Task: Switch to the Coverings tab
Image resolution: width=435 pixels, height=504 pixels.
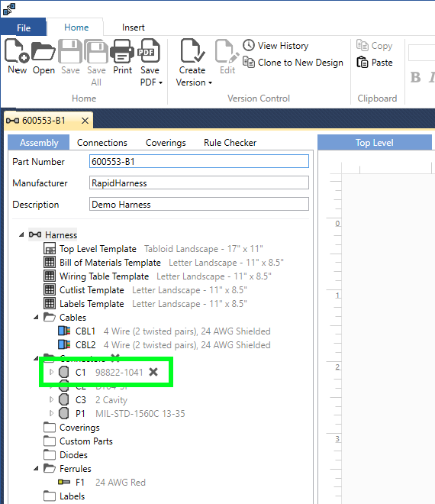Action: 166,142
